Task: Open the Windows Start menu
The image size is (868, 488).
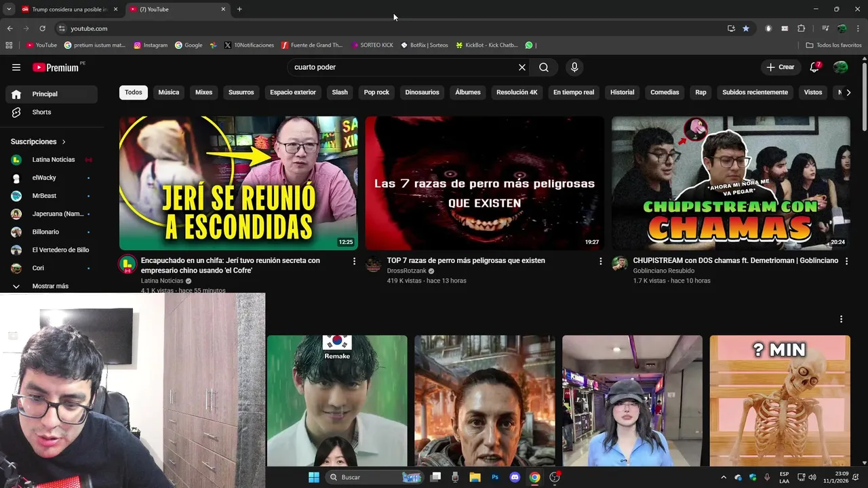Action: click(x=314, y=477)
